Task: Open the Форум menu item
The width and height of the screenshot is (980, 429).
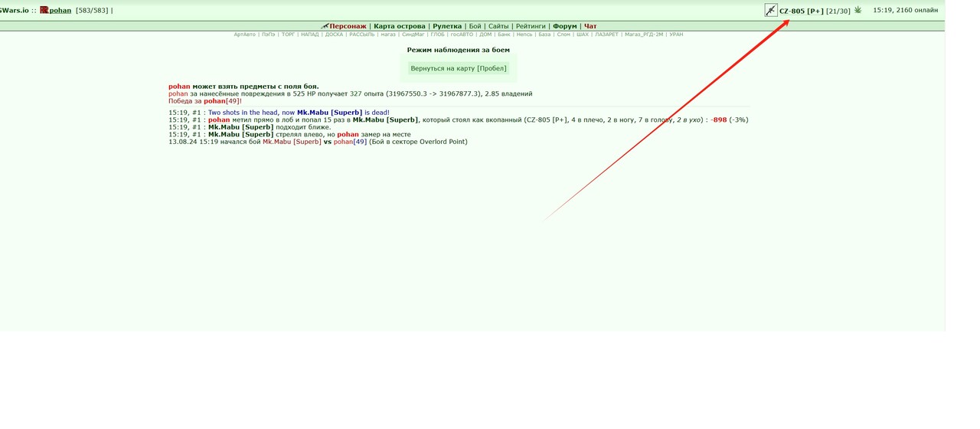Action: (x=565, y=26)
